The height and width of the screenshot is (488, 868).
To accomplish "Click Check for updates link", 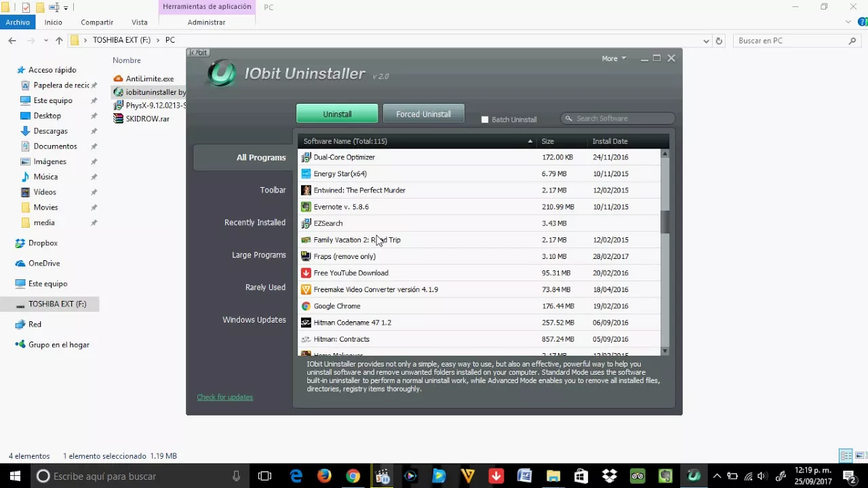I will (x=224, y=397).
